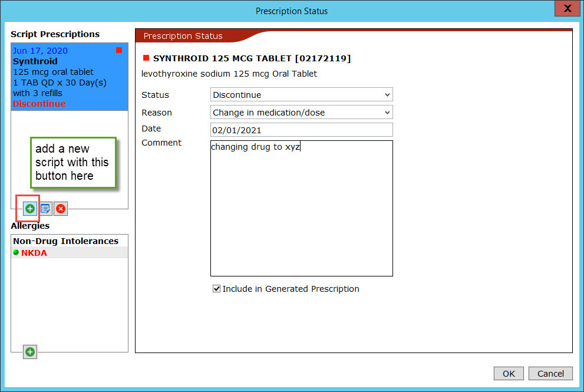Viewport: 584px width, 392px height.
Task: Click the red square beside the SYNTHROID 125 MCG heading
Action: click(146, 58)
